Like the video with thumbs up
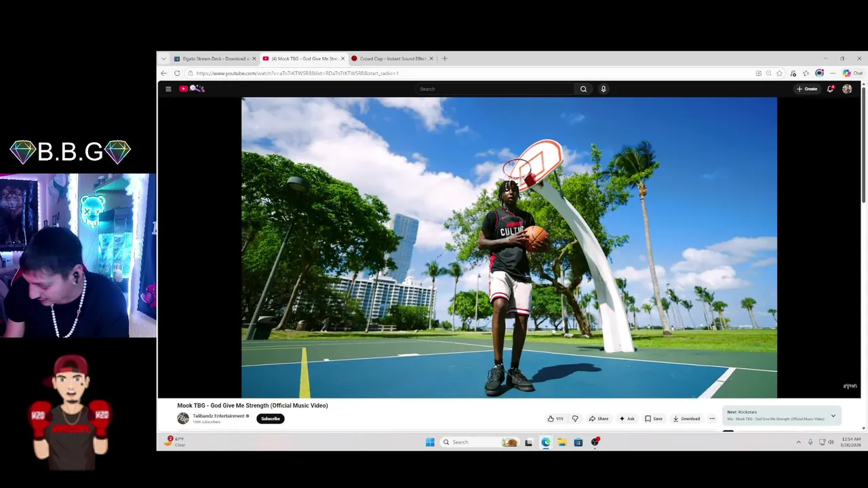The image size is (868, 488). [555, 419]
